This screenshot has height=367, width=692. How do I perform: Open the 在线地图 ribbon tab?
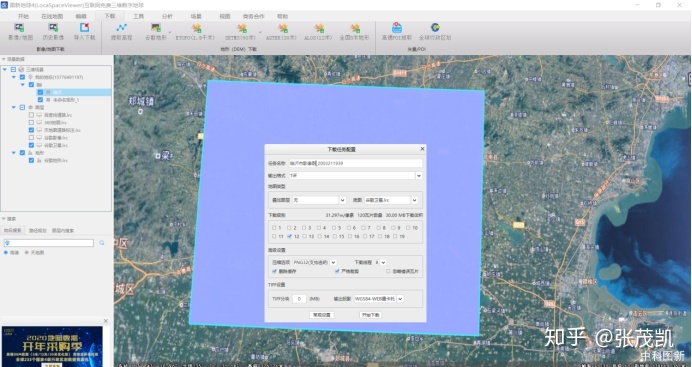pyautogui.click(x=52, y=16)
